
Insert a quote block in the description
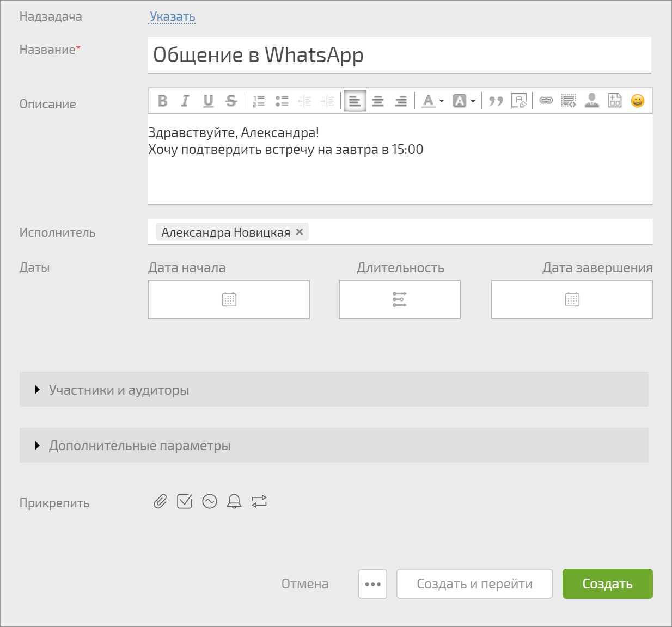click(496, 101)
